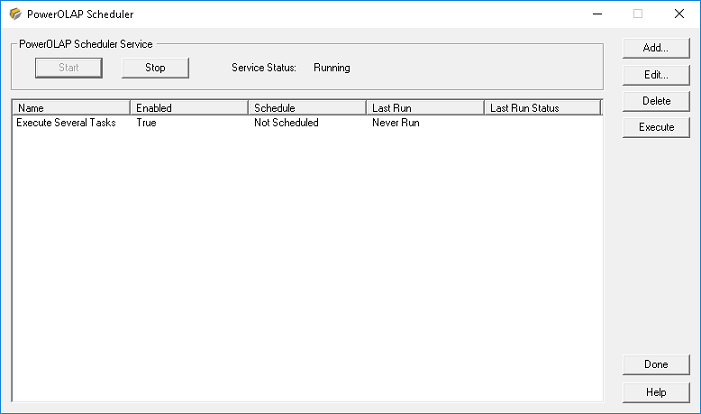This screenshot has width=701, height=414.
Task: Minimize the PowerOLAP Scheduler window
Action: pos(597,14)
